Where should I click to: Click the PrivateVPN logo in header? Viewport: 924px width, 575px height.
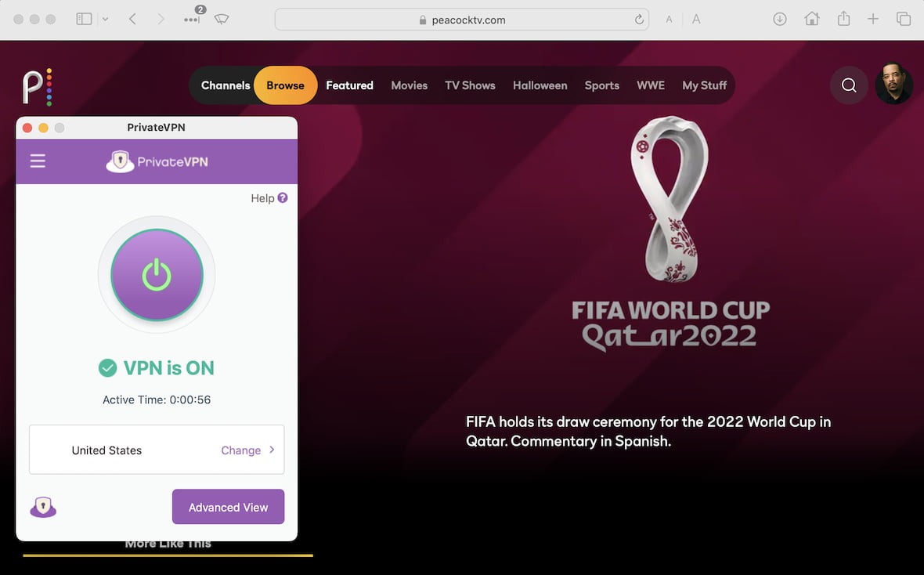(157, 161)
